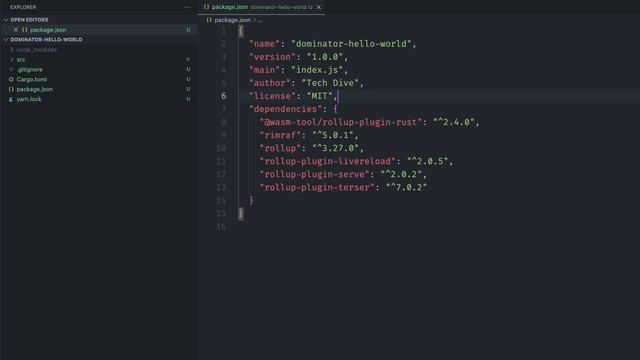Viewport: 640px width, 360px height.
Task: Click "@wasm-tool/rollup-plugin-rust" dependency name
Action: [340, 122]
